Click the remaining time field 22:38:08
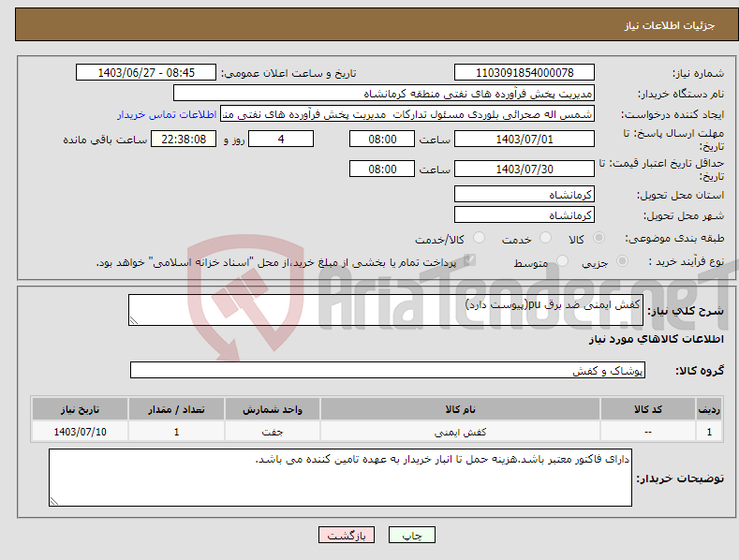This screenshot has height=560, width=739. pyautogui.click(x=184, y=139)
